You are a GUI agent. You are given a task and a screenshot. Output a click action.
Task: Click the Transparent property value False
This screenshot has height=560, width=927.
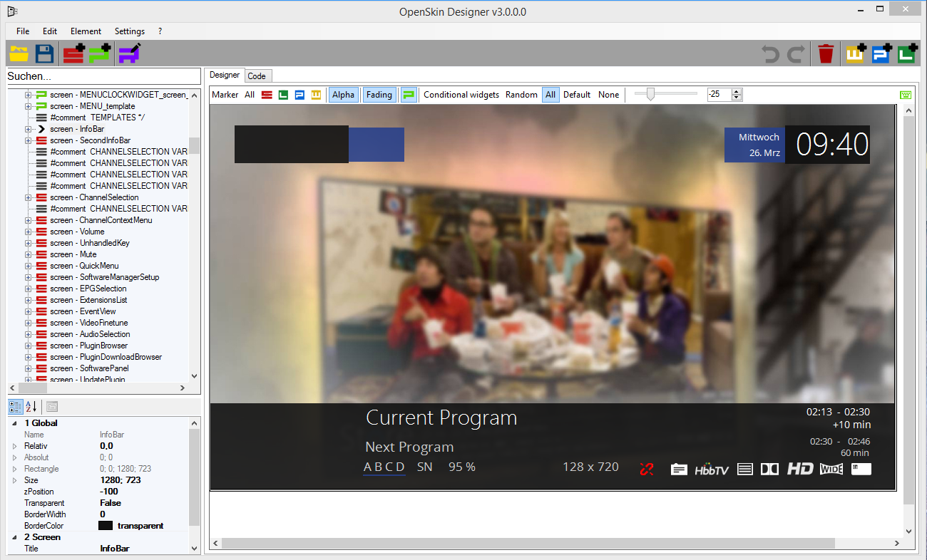coord(111,503)
